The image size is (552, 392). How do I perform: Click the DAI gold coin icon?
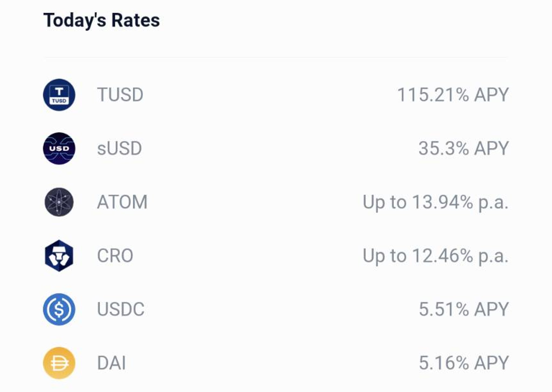coord(59,363)
